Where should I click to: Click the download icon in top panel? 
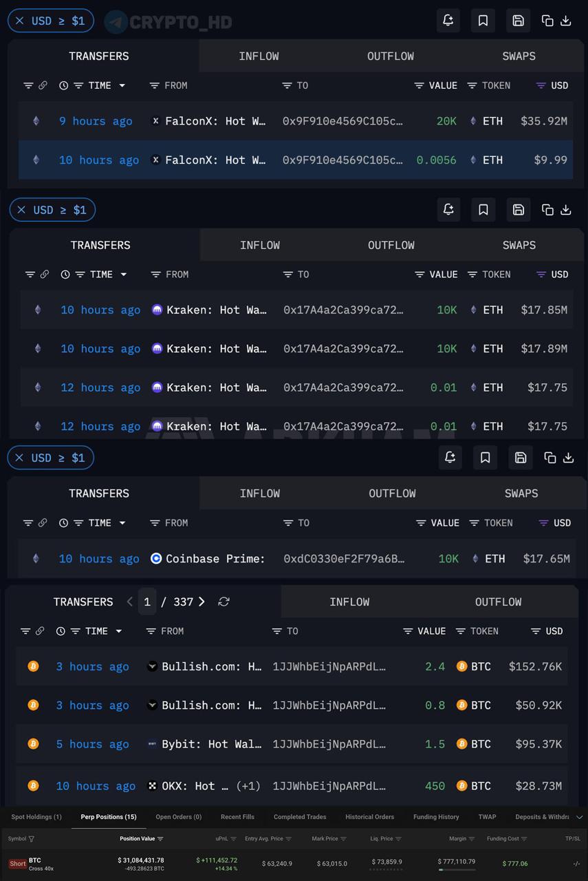pos(566,21)
